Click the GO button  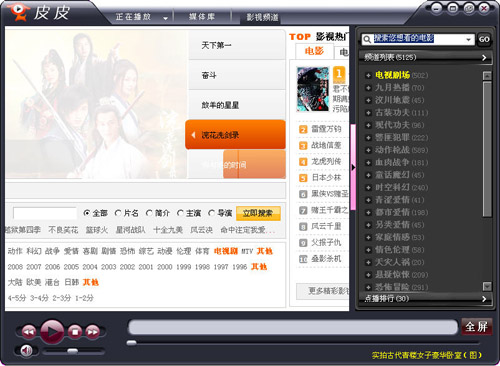[484, 39]
